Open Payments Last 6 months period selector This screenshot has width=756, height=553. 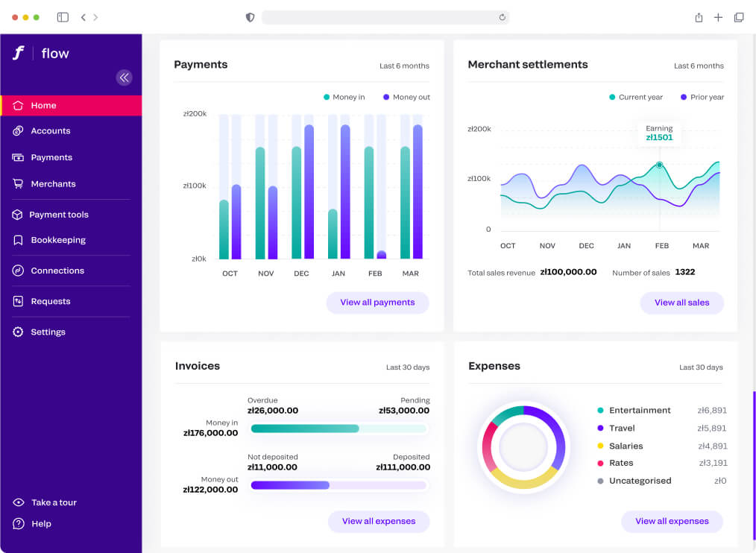point(404,66)
